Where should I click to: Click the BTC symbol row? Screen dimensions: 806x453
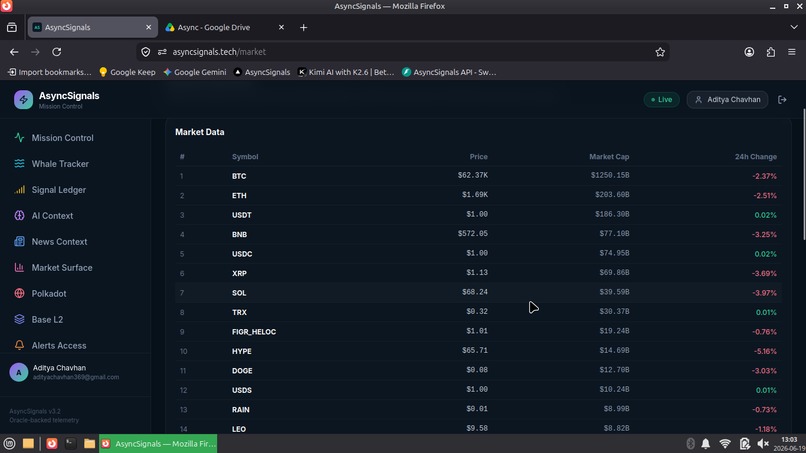[x=478, y=176]
